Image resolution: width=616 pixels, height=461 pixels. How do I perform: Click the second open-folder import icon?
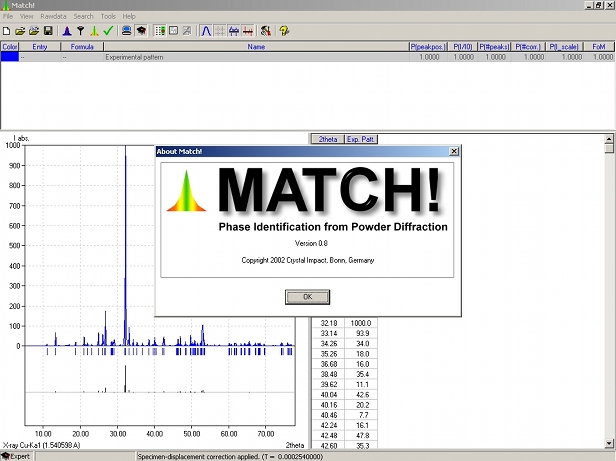[34, 31]
